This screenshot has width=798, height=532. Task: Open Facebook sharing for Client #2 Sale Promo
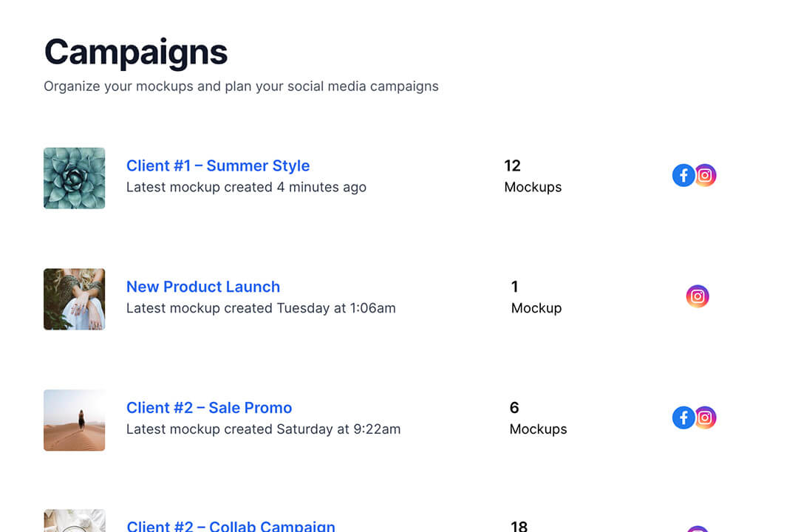pos(683,417)
